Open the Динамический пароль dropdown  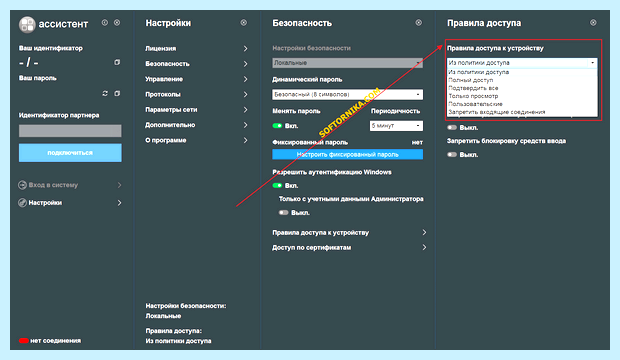point(348,95)
